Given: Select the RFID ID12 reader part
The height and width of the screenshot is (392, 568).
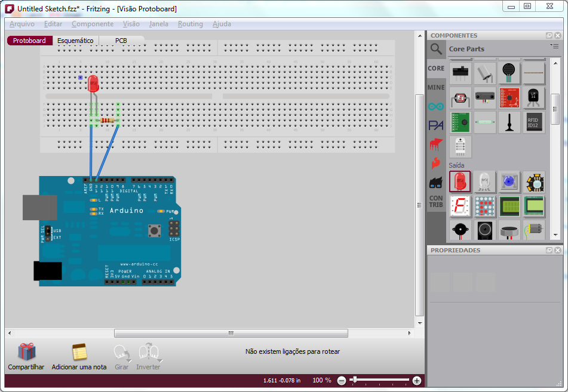Looking at the screenshot, I should (533, 122).
